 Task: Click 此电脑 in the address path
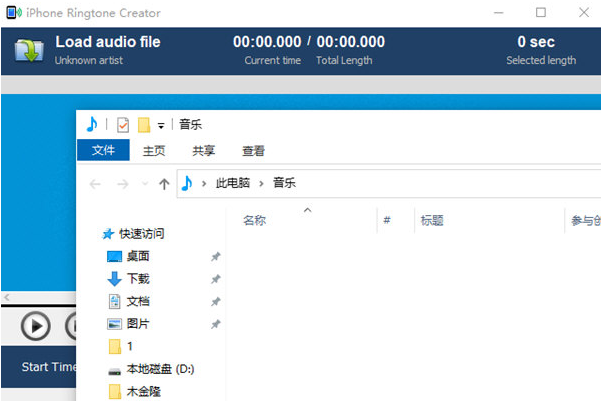click(x=233, y=183)
